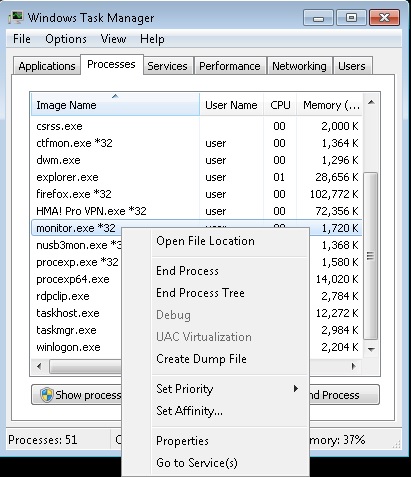Image resolution: width=411 pixels, height=477 pixels.
Task: Click the horizontal scrollbar left arrow
Action: (x=39, y=366)
